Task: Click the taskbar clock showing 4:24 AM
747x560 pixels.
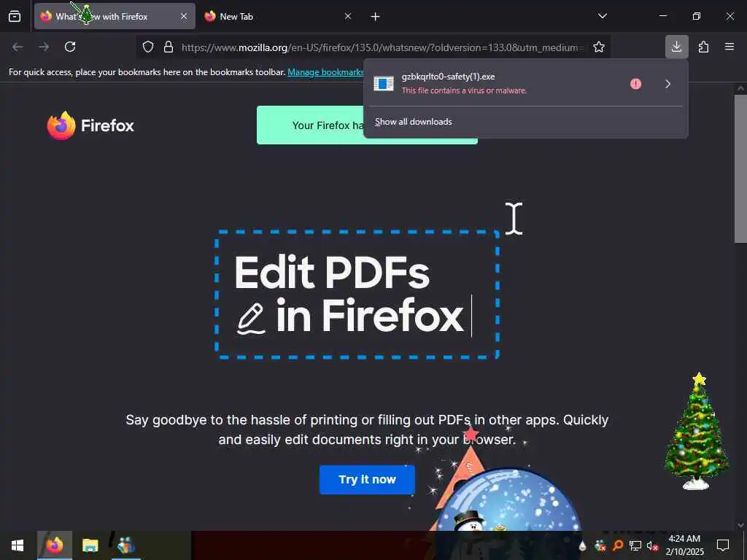Action: pyautogui.click(x=684, y=545)
